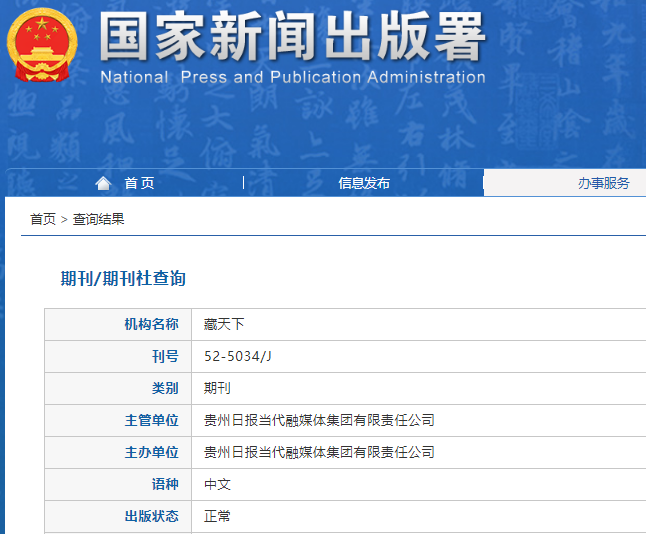Click the 期刊/期刊社查询 heading
The image size is (646, 534).
tap(123, 279)
